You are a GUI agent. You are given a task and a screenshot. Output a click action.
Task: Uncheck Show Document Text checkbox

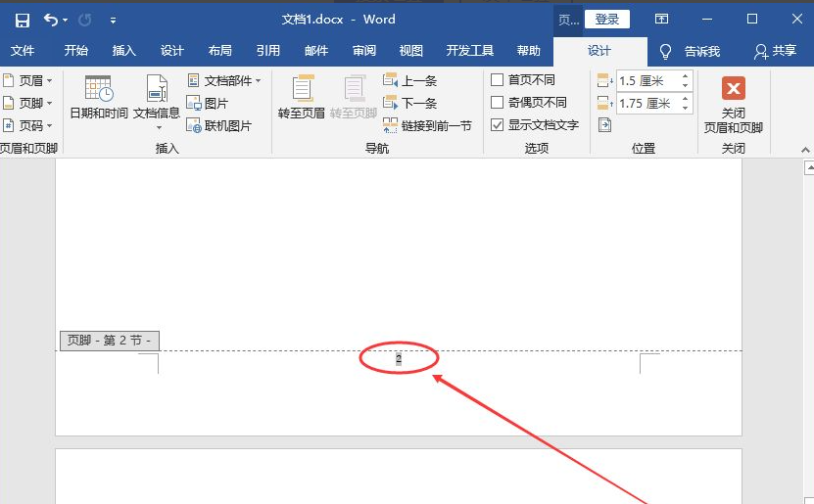click(498, 125)
